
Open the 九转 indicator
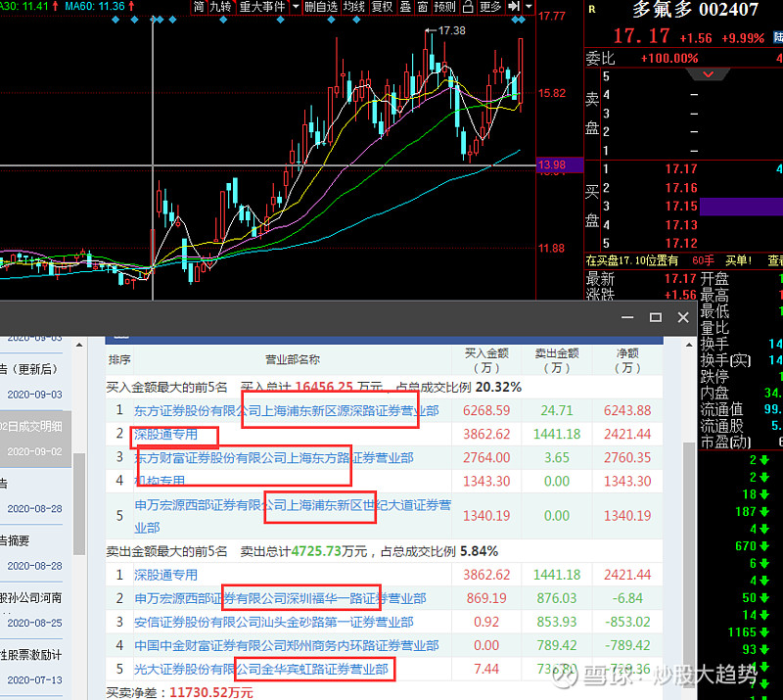[x=220, y=7]
